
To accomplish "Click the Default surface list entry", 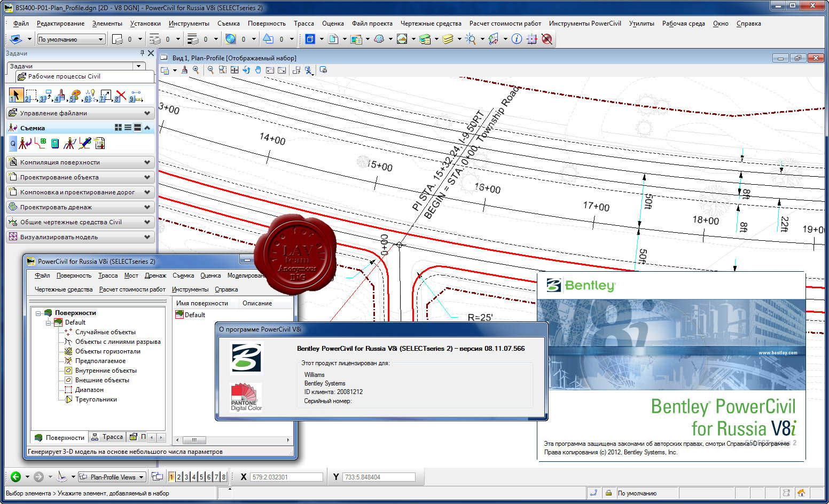I will 190,315.
